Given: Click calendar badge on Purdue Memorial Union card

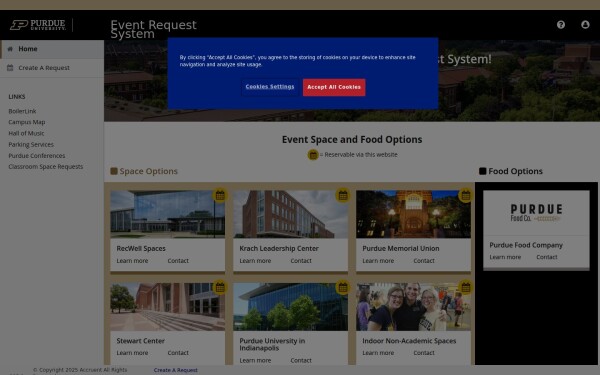Looking at the screenshot, I should point(466,196).
